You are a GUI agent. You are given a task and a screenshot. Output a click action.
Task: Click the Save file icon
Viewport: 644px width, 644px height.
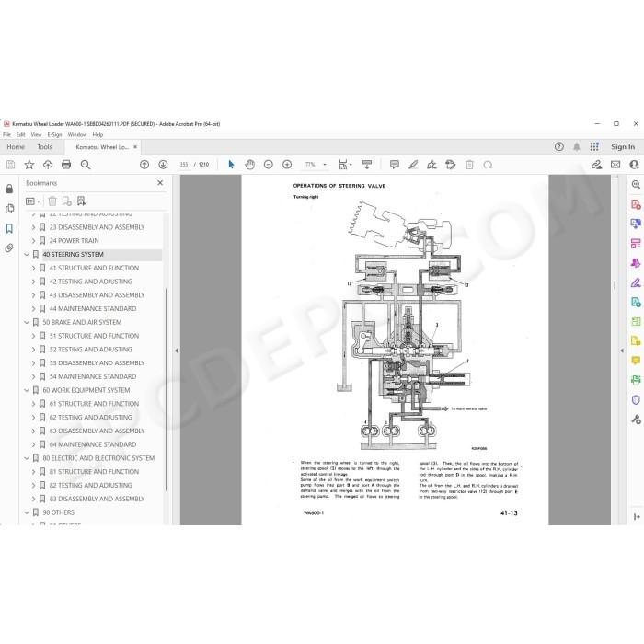(x=11, y=165)
